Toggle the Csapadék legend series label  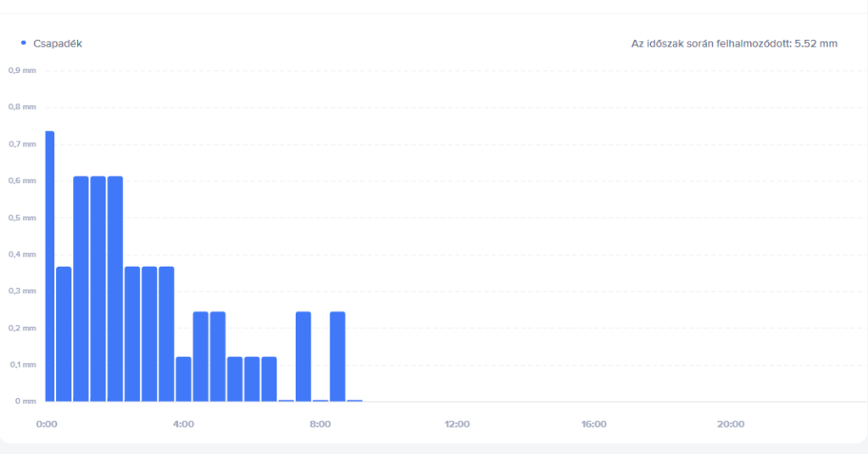coord(58,43)
